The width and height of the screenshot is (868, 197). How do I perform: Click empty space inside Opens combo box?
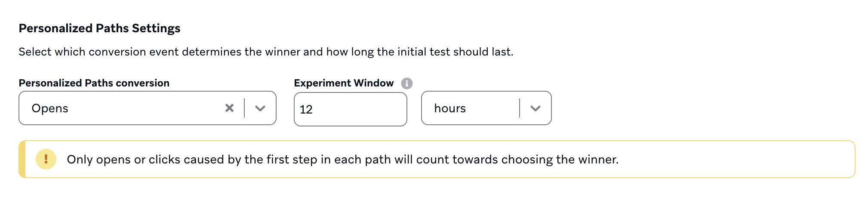click(146, 108)
